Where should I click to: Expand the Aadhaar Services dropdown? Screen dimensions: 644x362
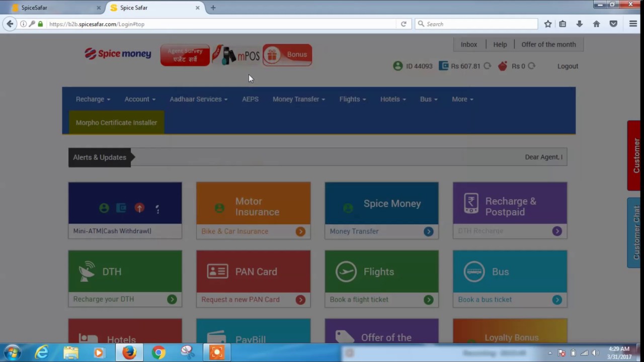[198, 99]
